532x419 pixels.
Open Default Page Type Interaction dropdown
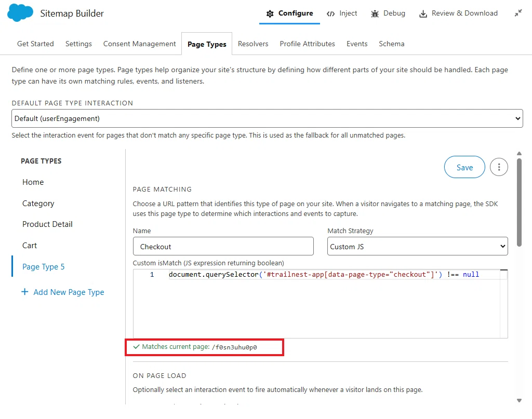pyautogui.click(x=267, y=118)
